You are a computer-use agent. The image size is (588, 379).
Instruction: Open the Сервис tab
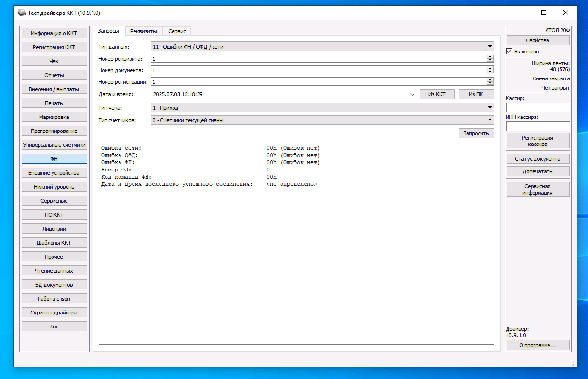(177, 31)
